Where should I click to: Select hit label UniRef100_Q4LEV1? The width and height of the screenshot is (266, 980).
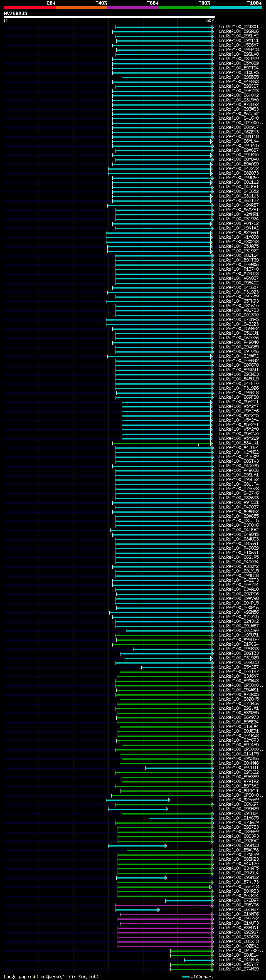(239, 187)
